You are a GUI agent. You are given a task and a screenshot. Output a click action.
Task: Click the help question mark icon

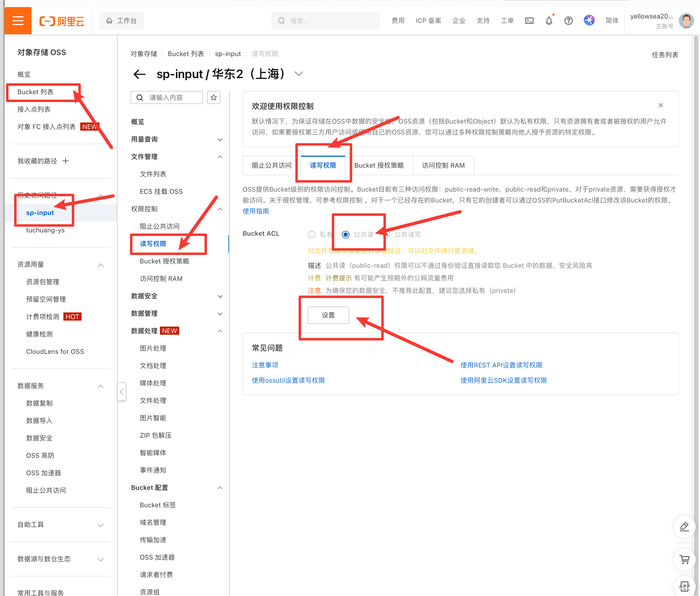[568, 21]
